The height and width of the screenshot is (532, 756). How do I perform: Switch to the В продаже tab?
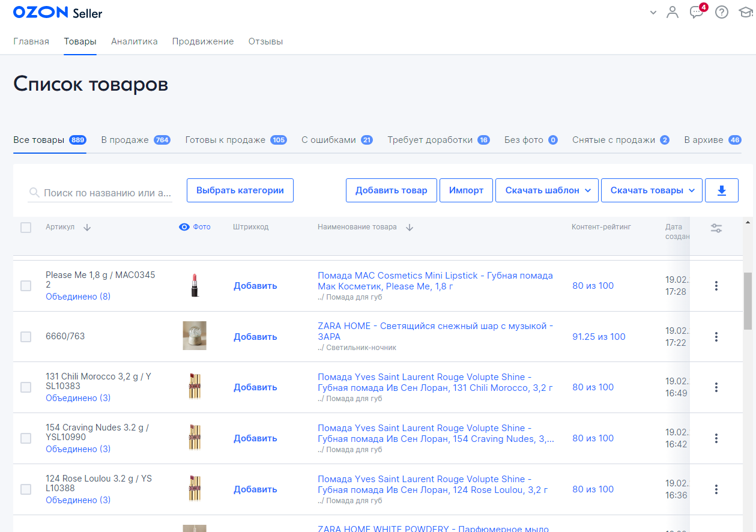tap(136, 140)
